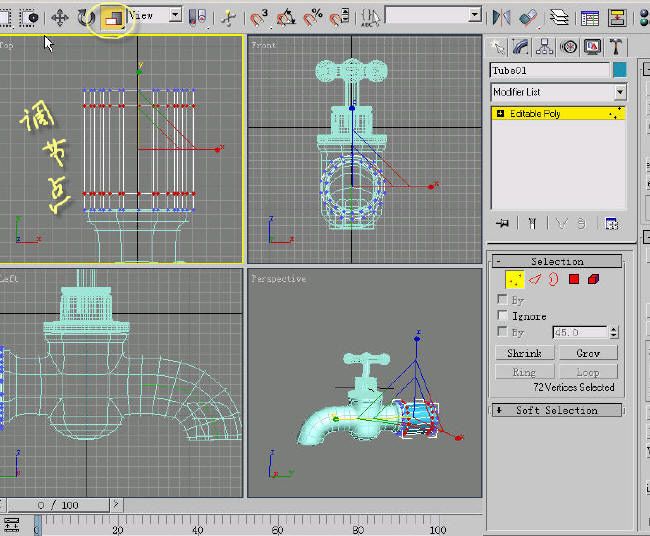Enable the Ignore backfacing checkbox

pyautogui.click(x=502, y=315)
